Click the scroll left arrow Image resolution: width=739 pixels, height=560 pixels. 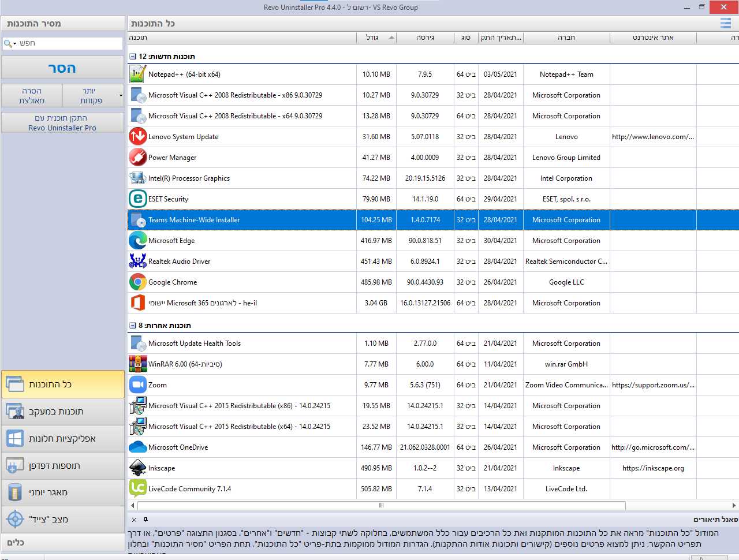(x=133, y=505)
